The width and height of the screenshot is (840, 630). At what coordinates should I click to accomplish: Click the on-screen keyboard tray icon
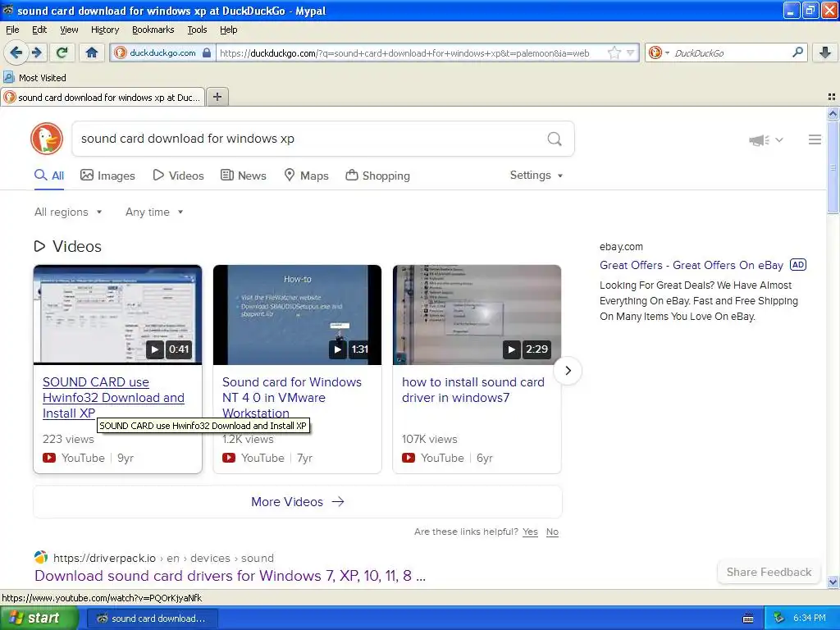click(x=748, y=619)
